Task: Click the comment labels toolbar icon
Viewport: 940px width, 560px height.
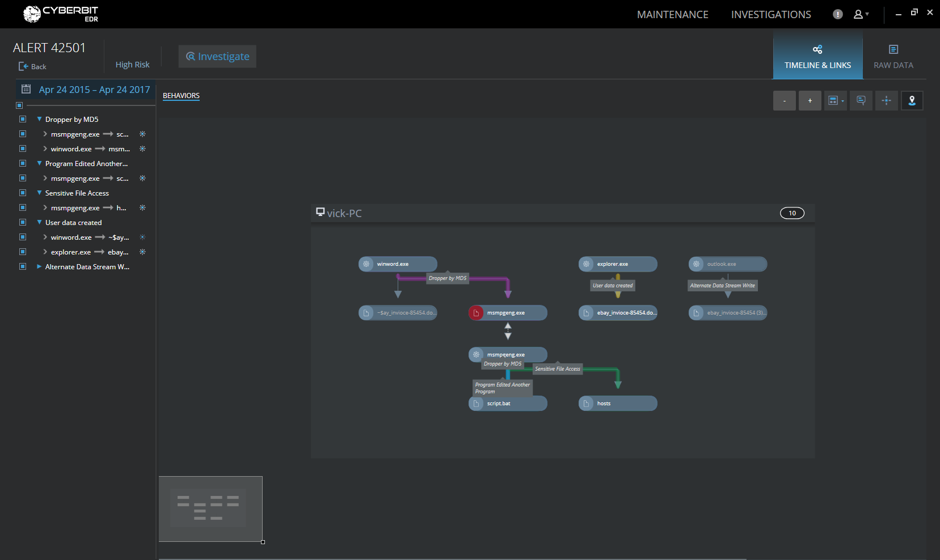Action: coord(861,101)
